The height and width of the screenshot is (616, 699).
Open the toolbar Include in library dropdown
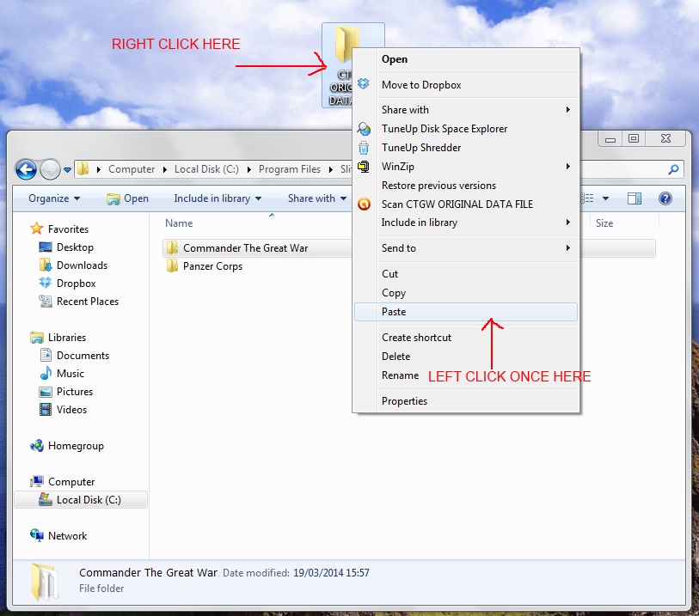click(218, 198)
